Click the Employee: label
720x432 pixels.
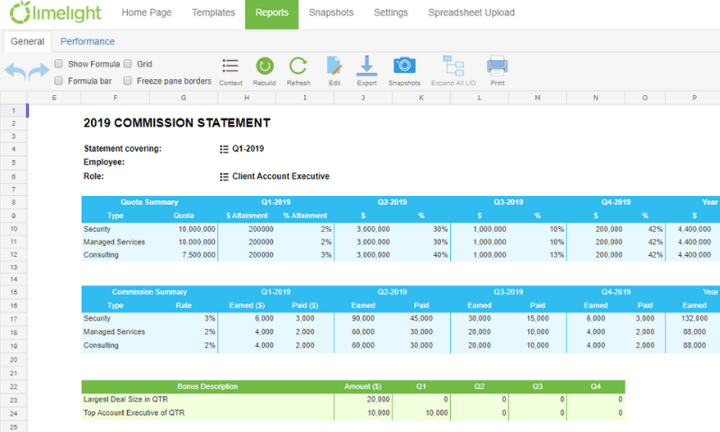tap(104, 162)
